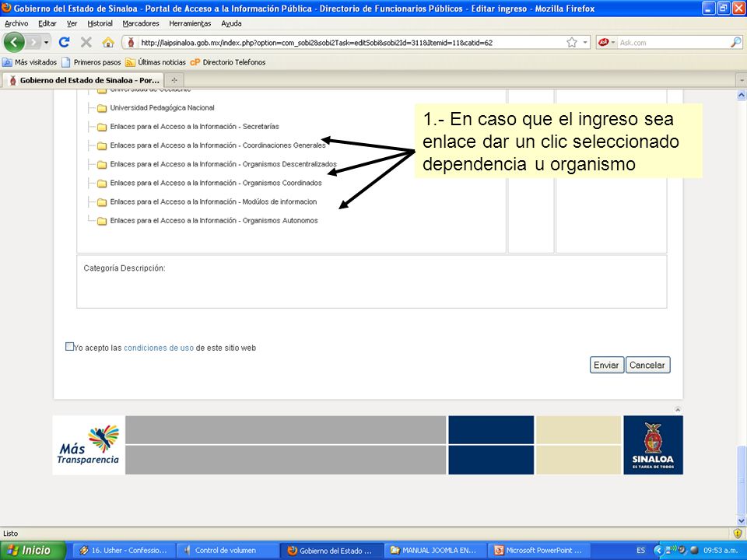Click the small go-to-top arrow above footer
This screenshot has height=560, width=747.
[x=678, y=410]
